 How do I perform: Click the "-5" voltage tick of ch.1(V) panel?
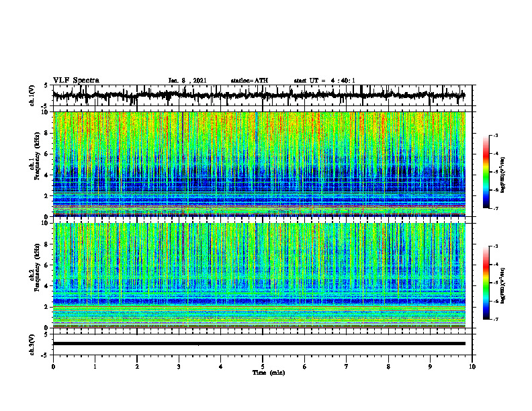45,106
